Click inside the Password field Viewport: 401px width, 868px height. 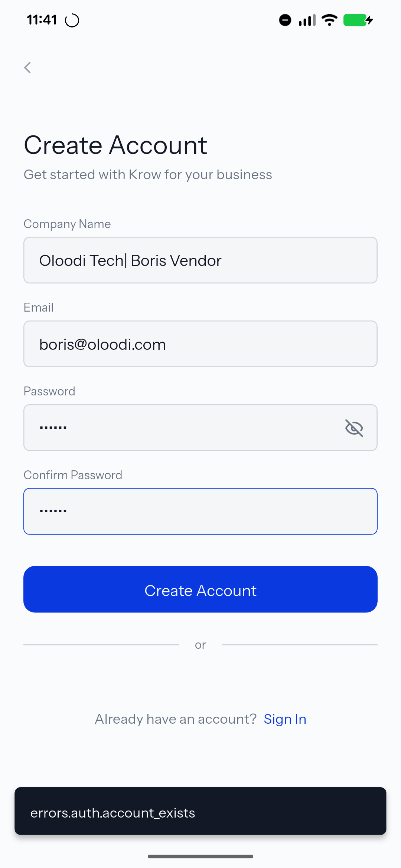[x=182, y=428]
